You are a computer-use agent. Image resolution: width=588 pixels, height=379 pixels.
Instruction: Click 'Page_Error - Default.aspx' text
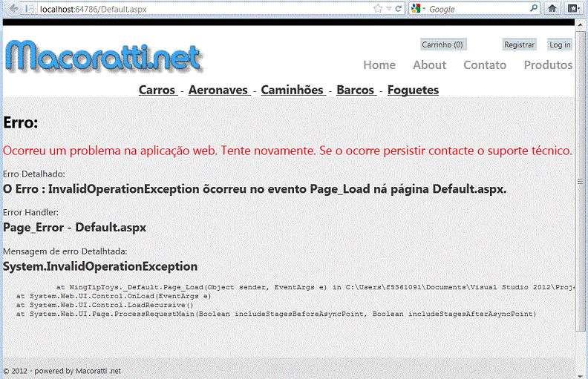click(75, 228)
